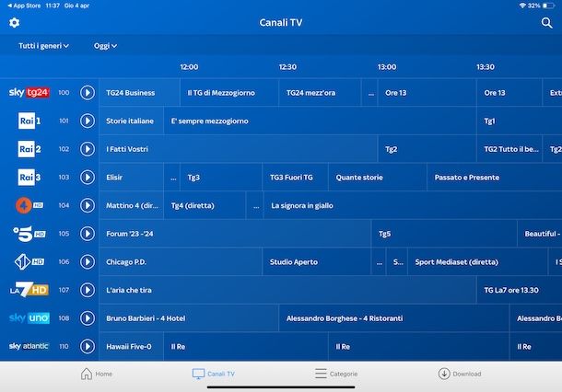The height and width of the screenshot is (392, 562).
Task: Play the Rai 3 channel 103
Action: [x=88, y=178]
